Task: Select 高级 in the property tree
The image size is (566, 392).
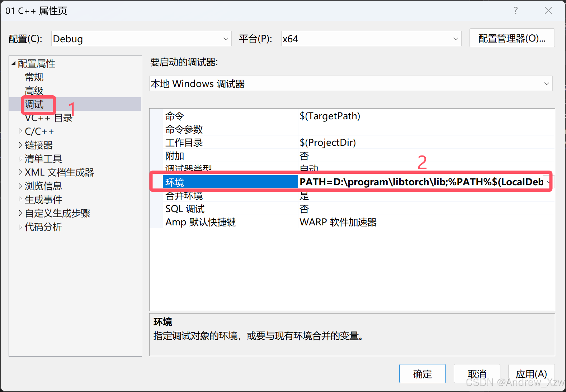Action: click(34, 91)
